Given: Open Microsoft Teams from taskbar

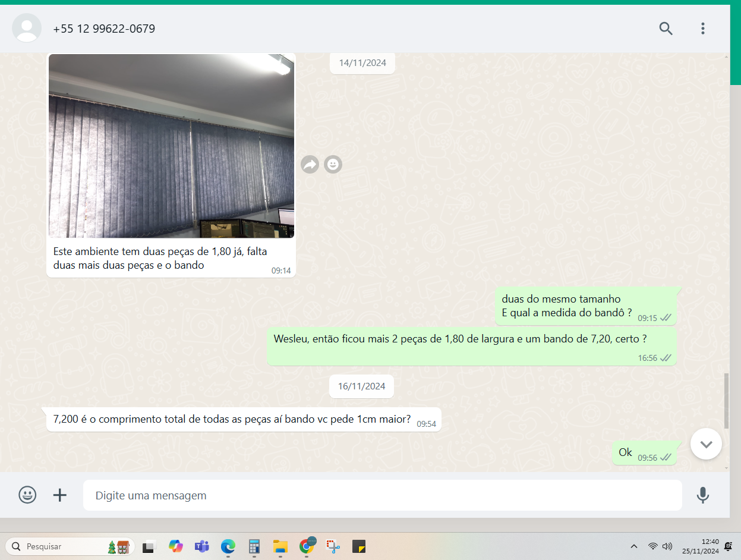Looking at the screenshot, I should click(202, 546).
